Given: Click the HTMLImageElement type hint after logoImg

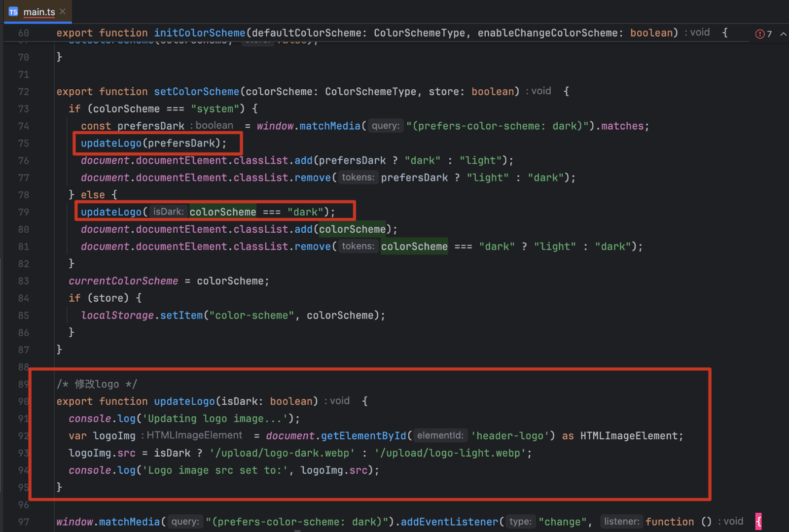Looking at the screenshot, I should click(194, 435).
